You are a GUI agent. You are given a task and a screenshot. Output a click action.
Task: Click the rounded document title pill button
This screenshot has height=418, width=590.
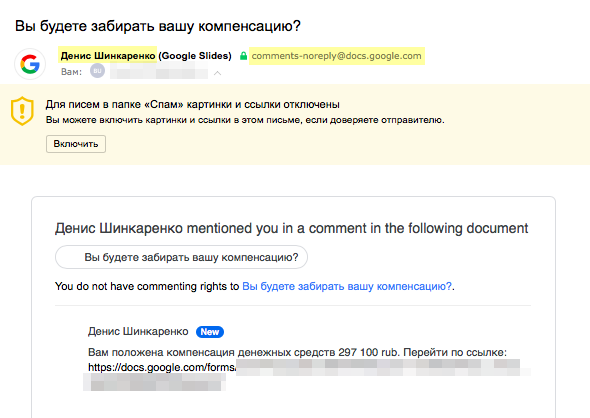[181, 257]
